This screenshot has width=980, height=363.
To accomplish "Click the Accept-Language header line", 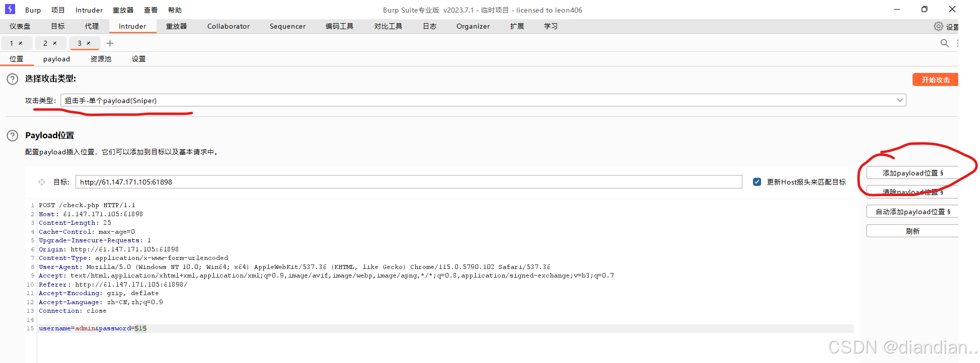I will [x=101, y=302].
